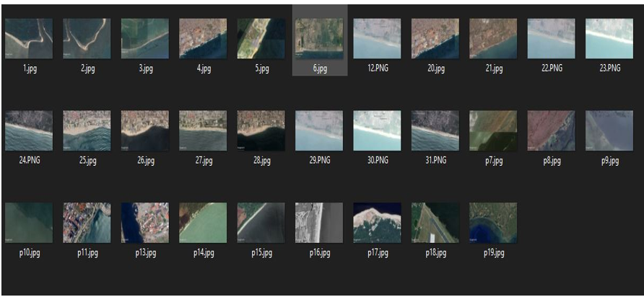Click the p19.jpg thumbnail
Viewport: 644px width, 297px height.
[493, 223]
